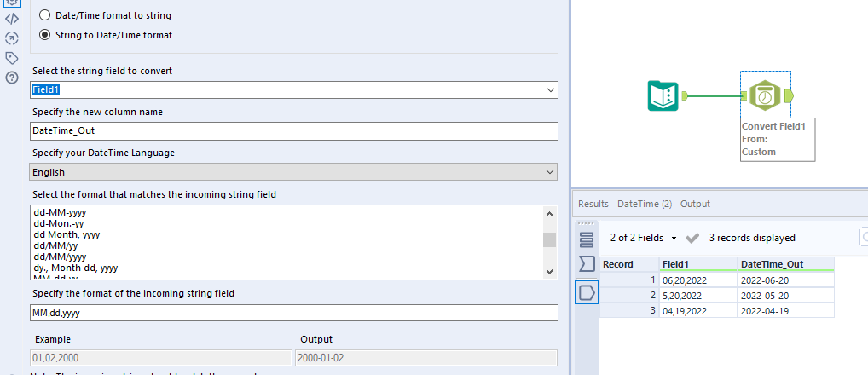This screenshot has height=375, width=868.
Task: Expand the string field dropdown showing Field1
Action: (x=550, y=89)
